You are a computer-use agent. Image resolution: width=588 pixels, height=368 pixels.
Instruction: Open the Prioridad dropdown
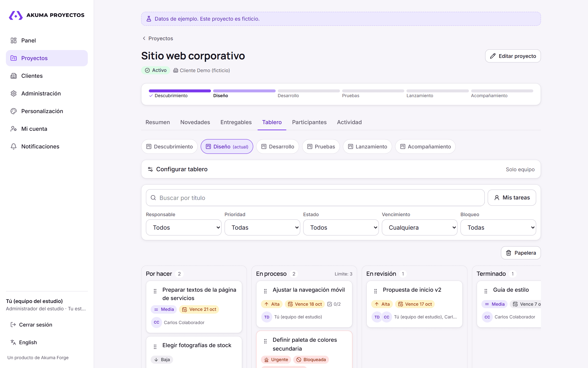pyautogui.click(x=262, y=227)
